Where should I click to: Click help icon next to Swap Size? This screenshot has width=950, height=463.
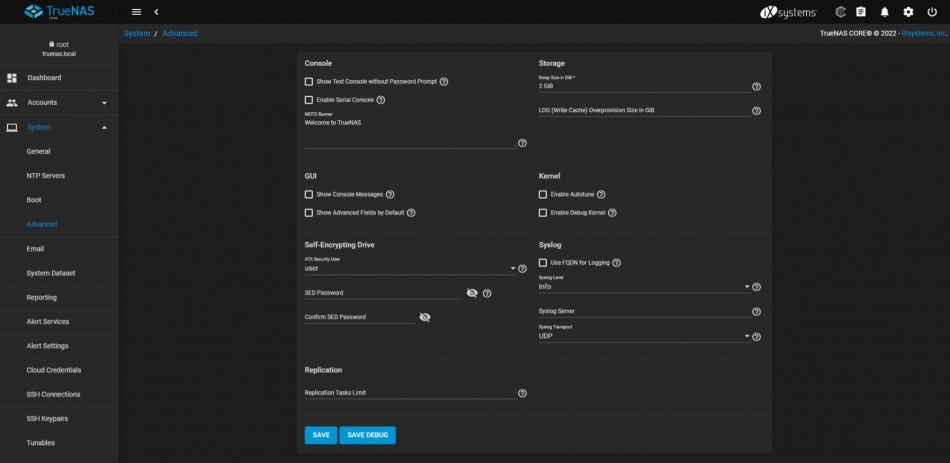point(756,87)
